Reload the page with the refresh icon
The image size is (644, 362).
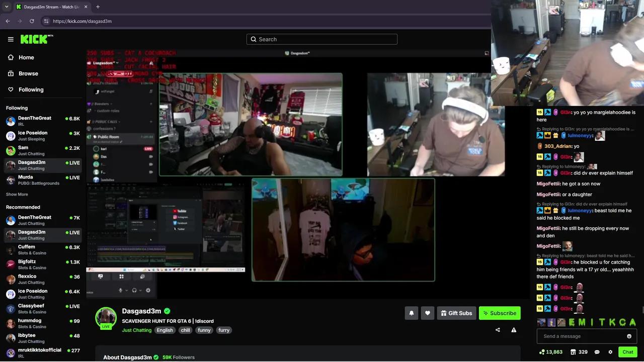coord(32,21)
